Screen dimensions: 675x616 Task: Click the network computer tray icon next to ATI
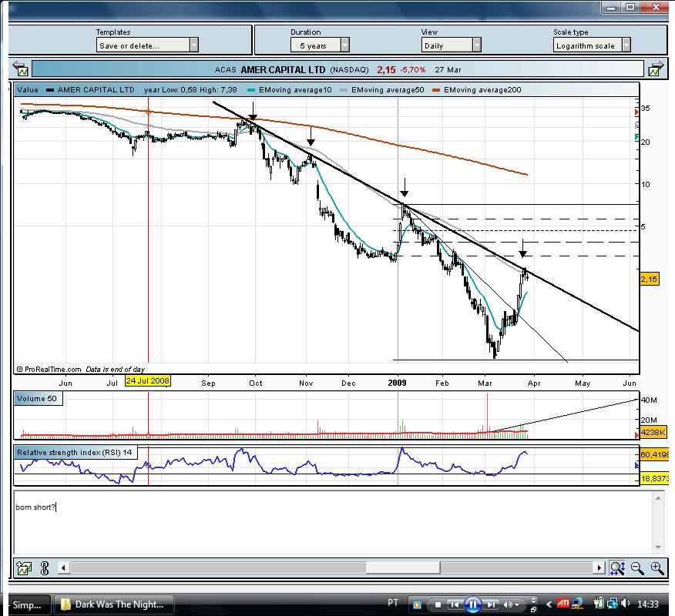[577, 604]
